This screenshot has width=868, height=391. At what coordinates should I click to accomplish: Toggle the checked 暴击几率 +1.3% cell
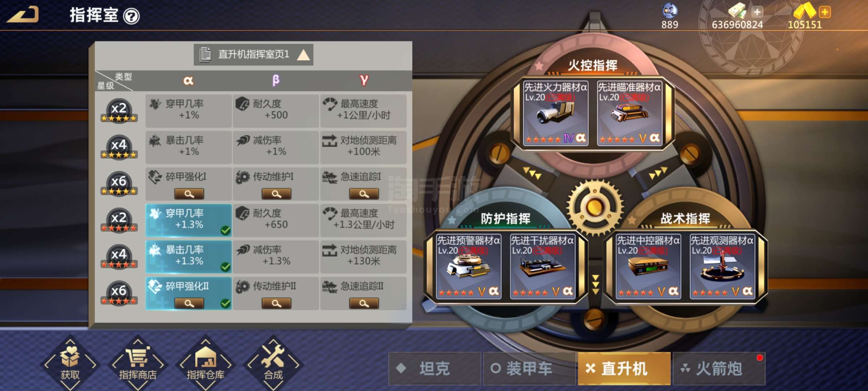pyautogui.click(x=188, y=257)
